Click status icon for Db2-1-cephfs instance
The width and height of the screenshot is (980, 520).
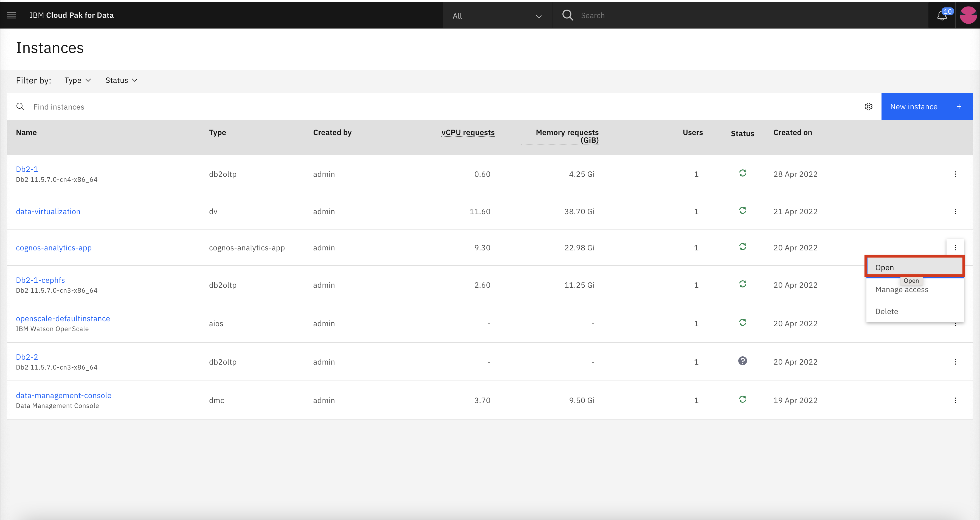tap(742, 284)
